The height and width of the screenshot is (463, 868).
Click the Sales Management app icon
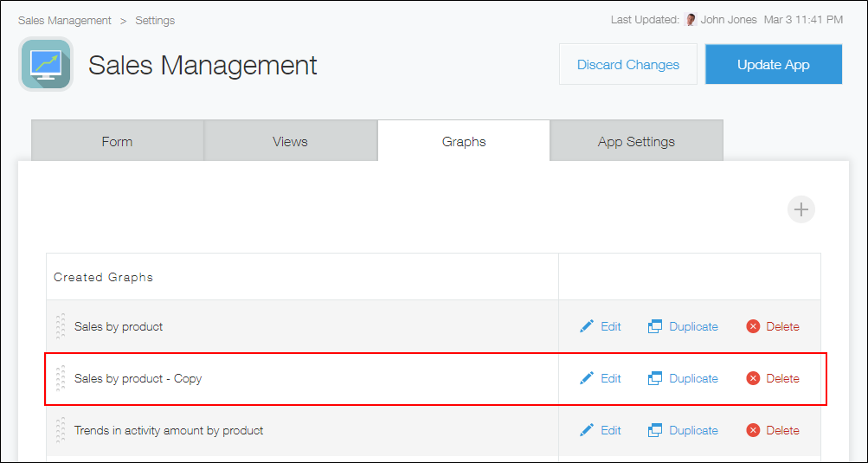click(46, 64)
